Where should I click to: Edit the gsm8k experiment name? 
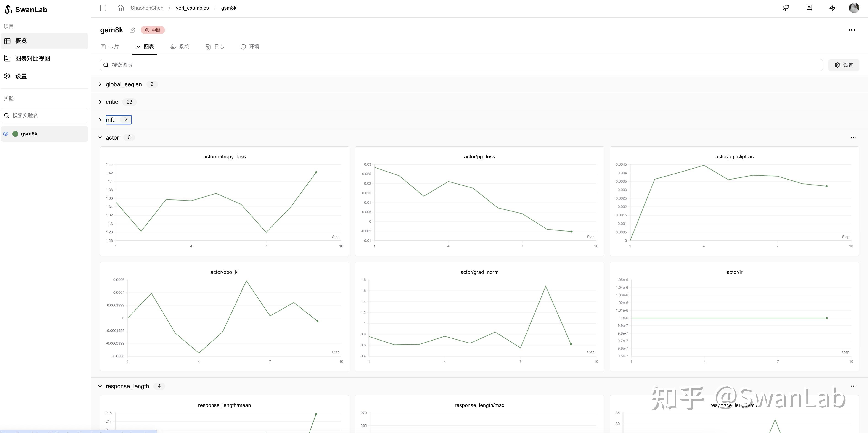coord(132,30)
